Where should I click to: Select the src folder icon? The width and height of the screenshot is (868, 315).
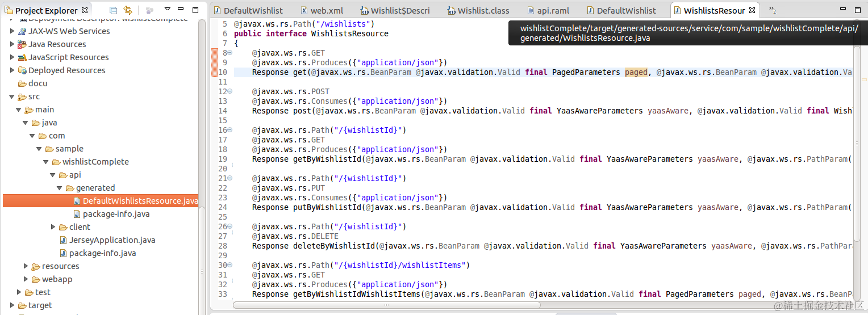click(x=23, y=96)
